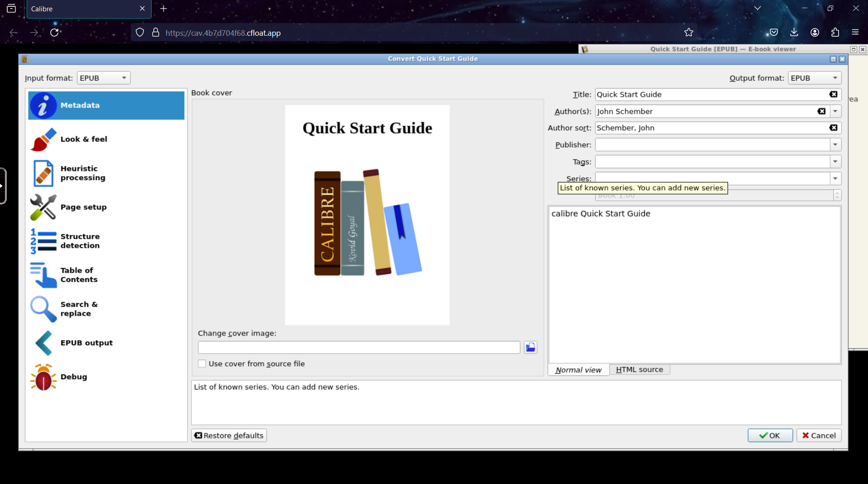Click the book number spinner arrows
Screen dimensions: 868x484
point(837,195)
